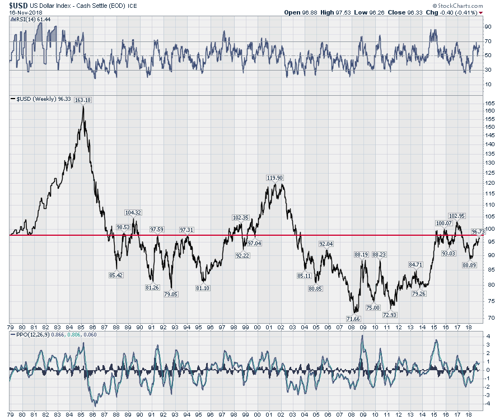Click the 16-Nov-2018 date text
Screen dimensions: 504x420
[x=25, y=12]
